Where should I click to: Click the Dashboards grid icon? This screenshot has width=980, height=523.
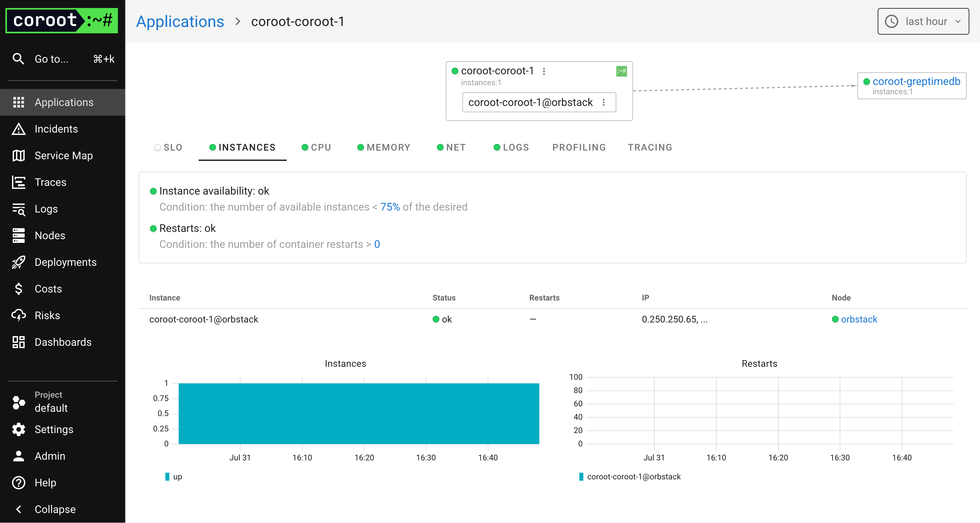[x=18, y=342]
